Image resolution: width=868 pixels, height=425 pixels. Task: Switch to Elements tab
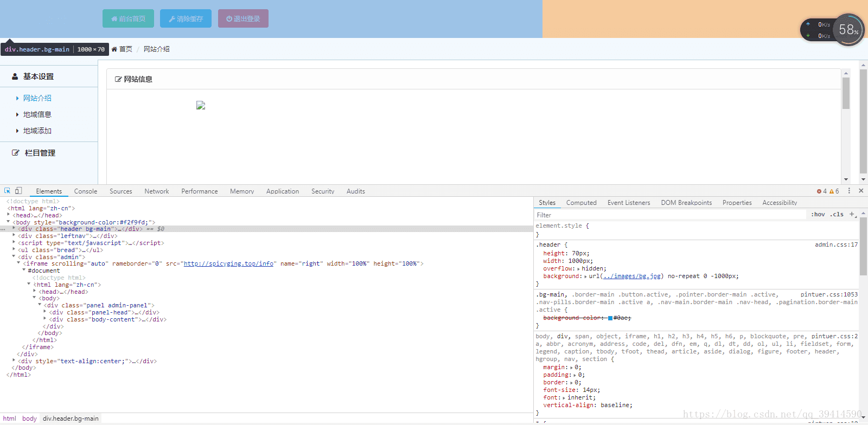pos(49,191)
